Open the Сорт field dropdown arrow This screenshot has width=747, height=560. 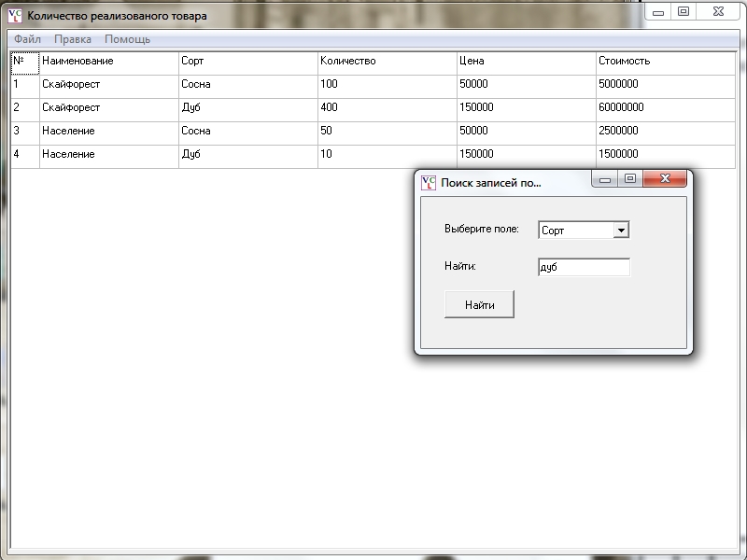(x=621, y=230)
